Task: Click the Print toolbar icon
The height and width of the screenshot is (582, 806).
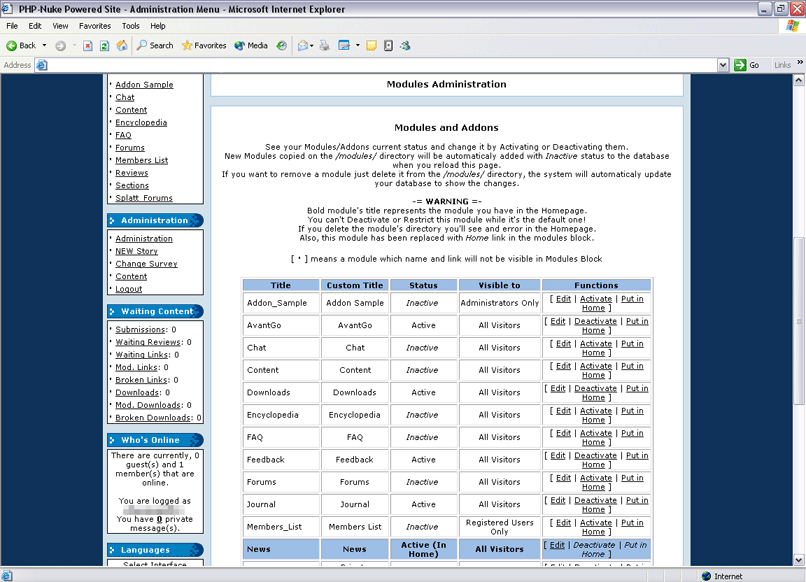Action: pos(324,45)
